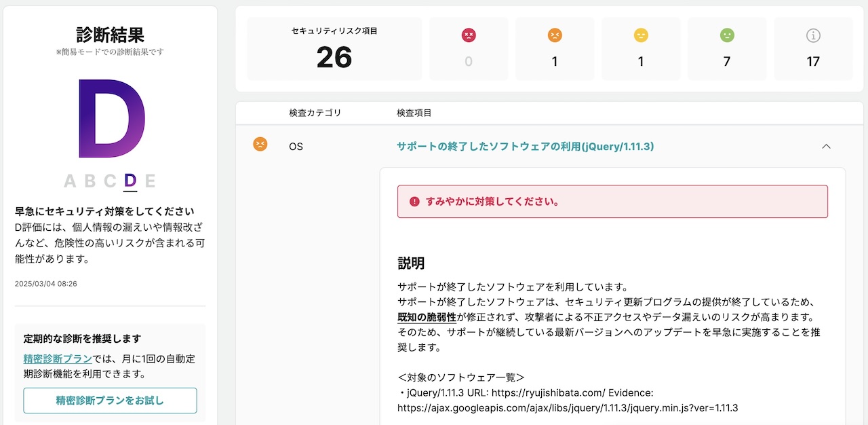
Task: Click the large D grade logo
Action: [x=112, y=119]
